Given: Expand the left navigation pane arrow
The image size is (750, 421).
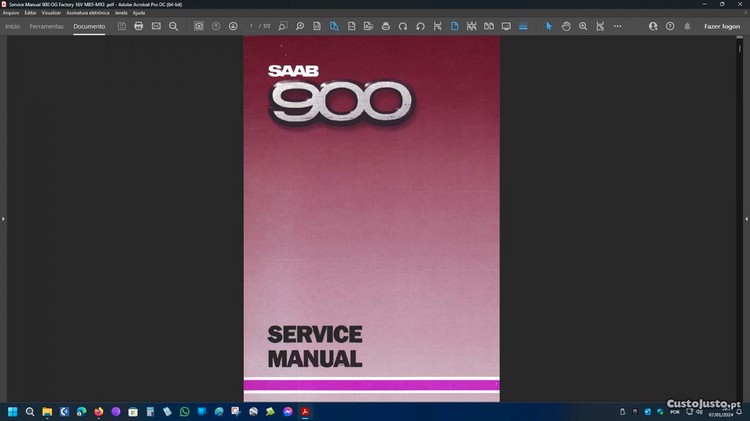Looking at the screenshot, I should pos(3,218).
